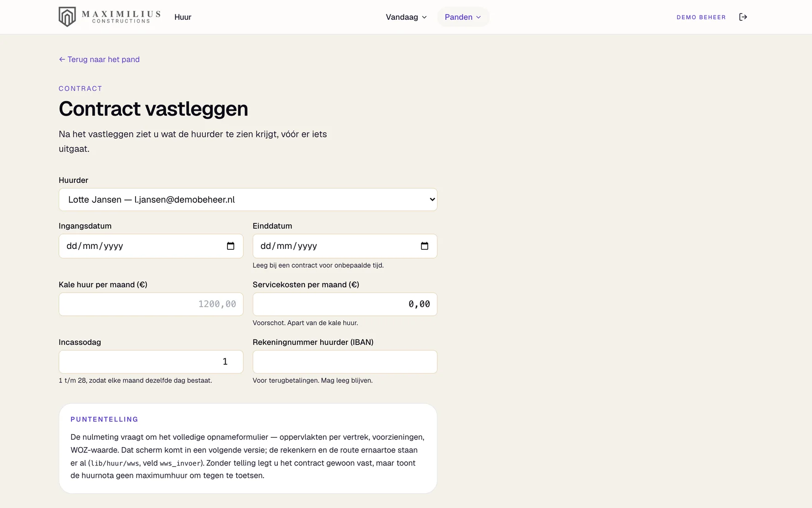Click the logout icon next to Demo Beheer
Screen dimensions: 812x508
pos(743,17)
